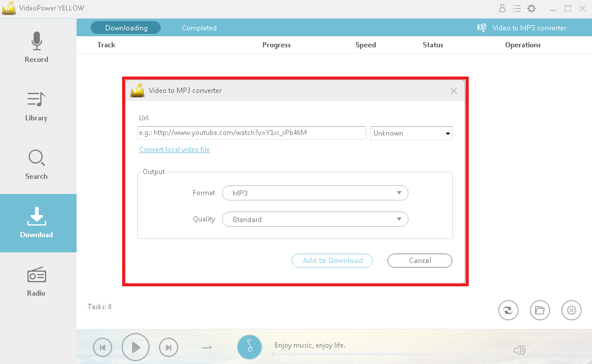Screen dimensions: 592x364
Task: Switch to the Completed tab
Action: [x=199, y=27]
